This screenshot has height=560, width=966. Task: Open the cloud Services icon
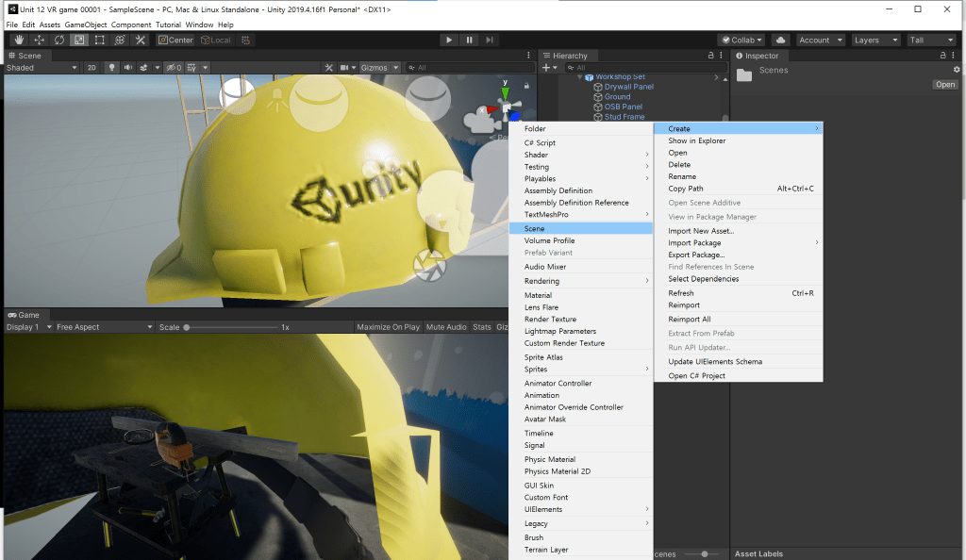[780, 40]
